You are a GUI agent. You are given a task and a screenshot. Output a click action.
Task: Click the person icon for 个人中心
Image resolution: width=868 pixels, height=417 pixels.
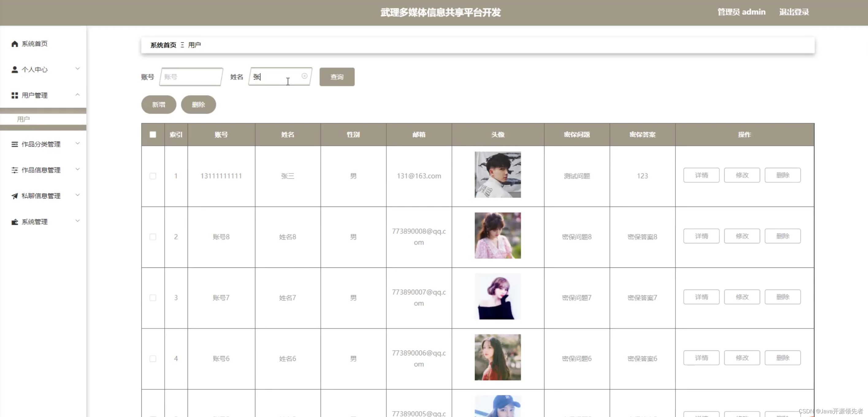14,70
